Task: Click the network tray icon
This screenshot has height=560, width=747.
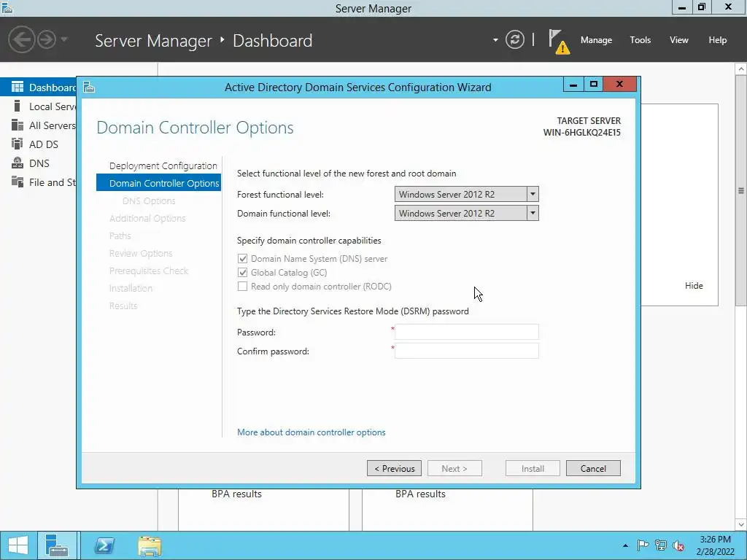Action: (661, 545)
